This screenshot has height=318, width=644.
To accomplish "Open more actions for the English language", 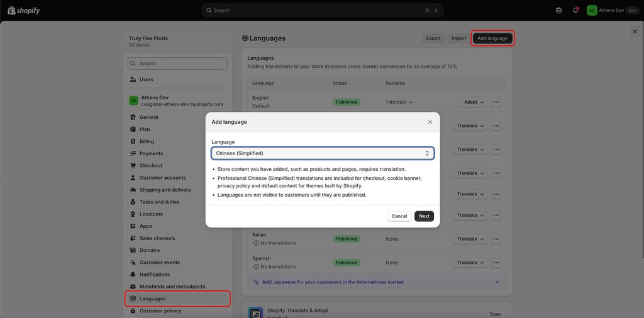I will click(496, 102).
